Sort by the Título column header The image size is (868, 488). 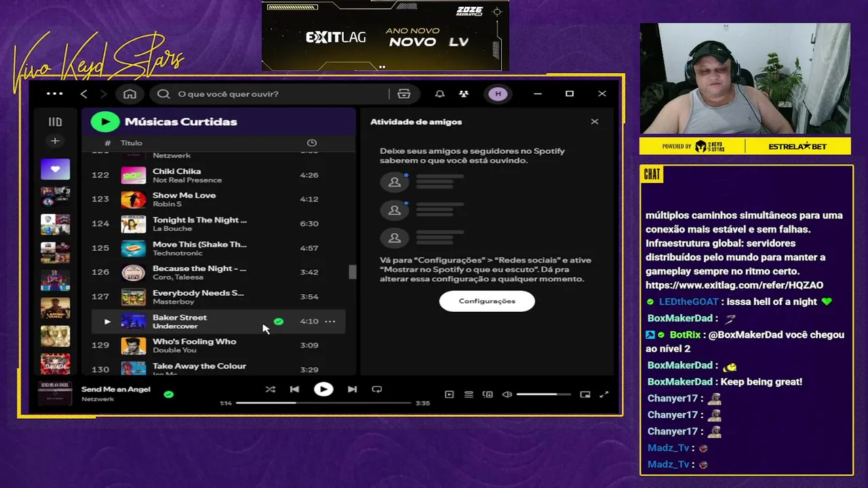[132, 143]
